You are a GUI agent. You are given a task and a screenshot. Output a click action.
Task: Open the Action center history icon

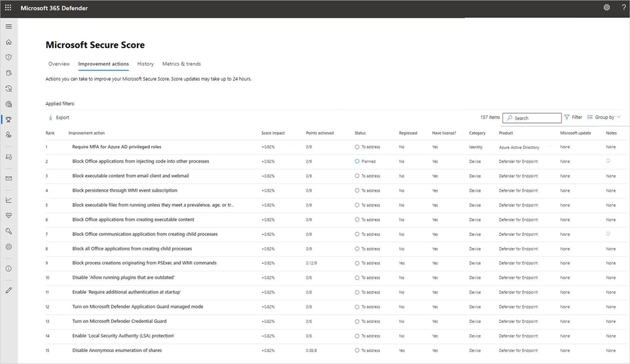point(8,88)
